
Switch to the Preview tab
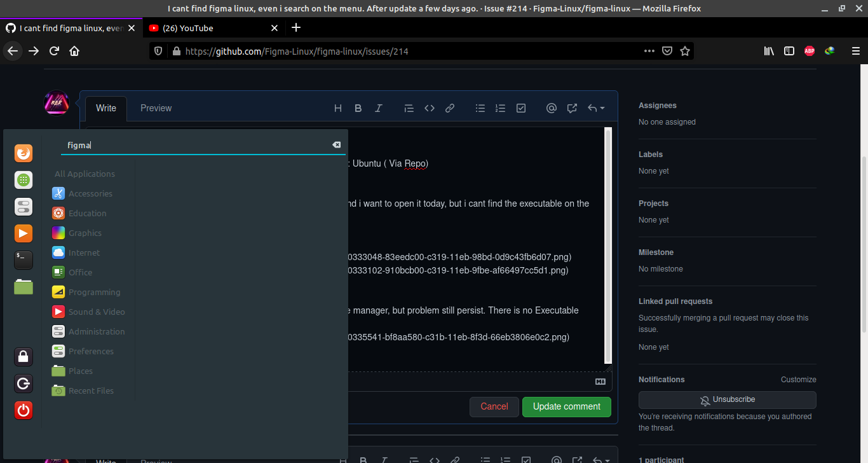156,108
